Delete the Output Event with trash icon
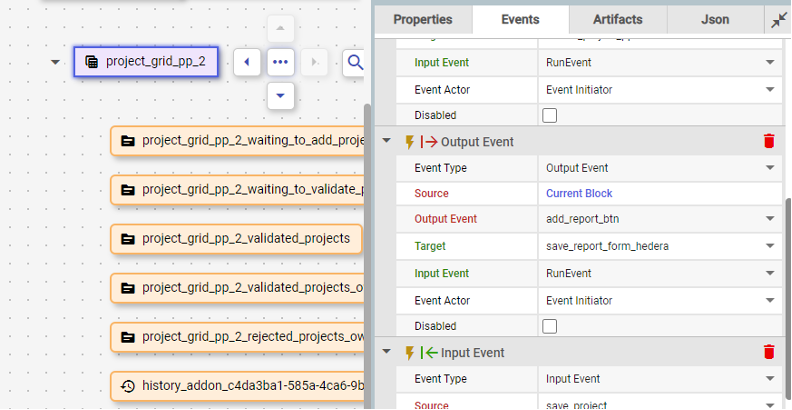 tap(768, 142)
